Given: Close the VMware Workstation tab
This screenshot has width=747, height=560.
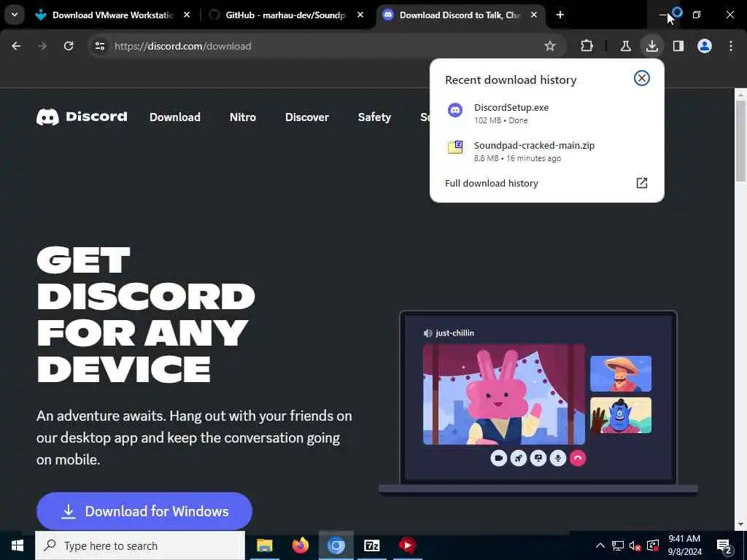Looking at the screenshot, I should point(187,15).
